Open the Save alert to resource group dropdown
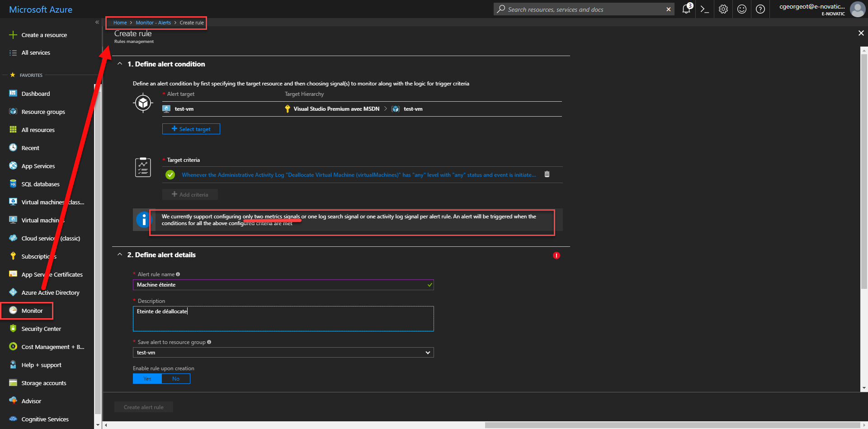The height and width of the screenshot is (429, 868). pos(283,353)
